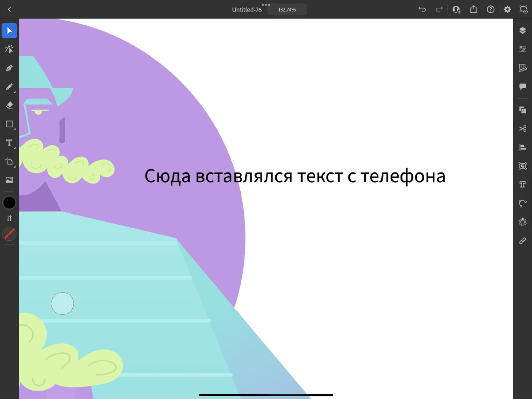Viewport: 532px width, 399px height.
Task: Open the Share and export menu
Action: (473, 9)
